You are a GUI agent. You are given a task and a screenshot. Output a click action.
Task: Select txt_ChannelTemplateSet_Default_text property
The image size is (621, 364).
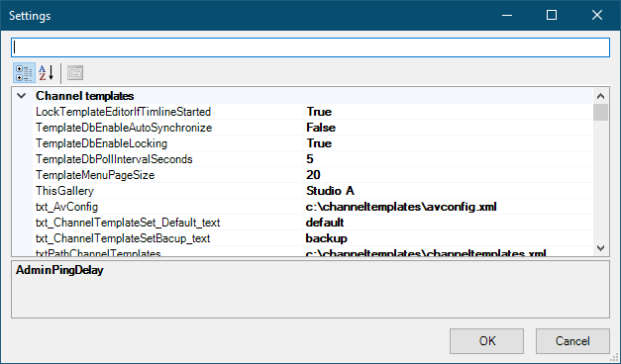click(128, 223)
